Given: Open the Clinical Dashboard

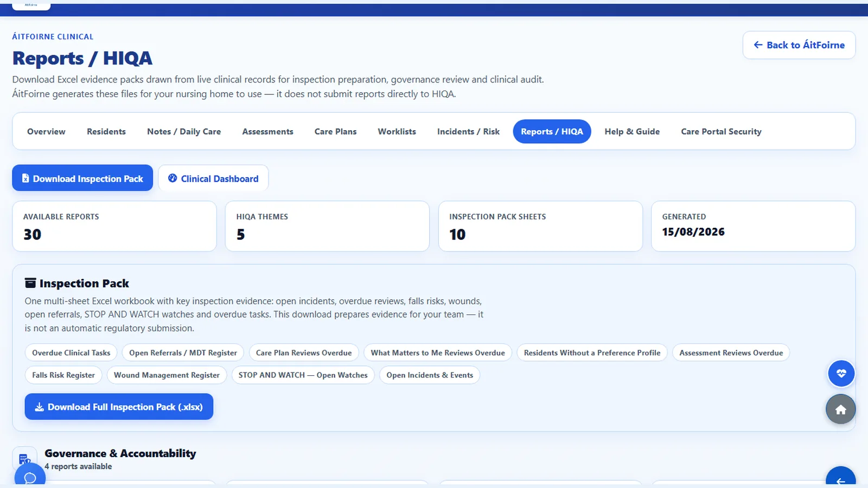Looking at the screenshot, I should point(213,178).
